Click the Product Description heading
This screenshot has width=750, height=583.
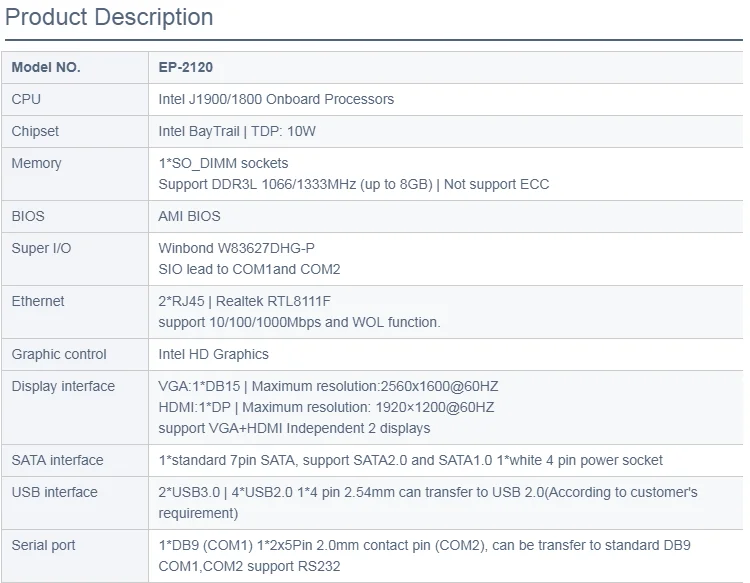[x=110, y=17]
